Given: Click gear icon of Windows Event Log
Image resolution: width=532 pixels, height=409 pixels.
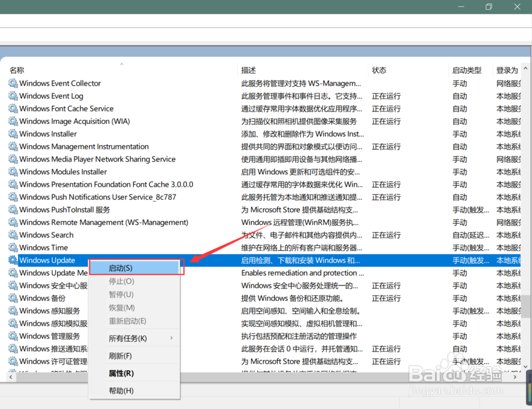Looking at the screenshot, I should 13,96.
